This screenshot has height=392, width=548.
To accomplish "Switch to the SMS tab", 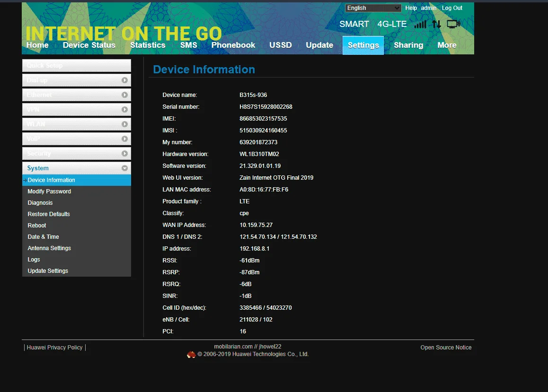I will (189, 45).
